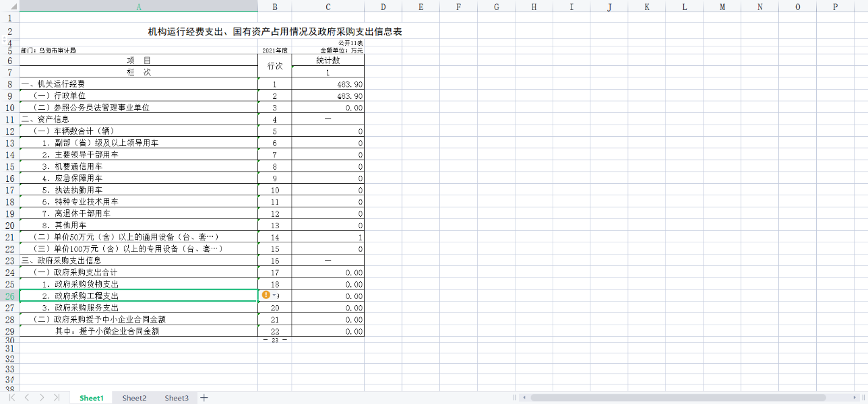Click the error warning icon in row 26
This screenshot has width=868, height=404.
coord(266,296)
